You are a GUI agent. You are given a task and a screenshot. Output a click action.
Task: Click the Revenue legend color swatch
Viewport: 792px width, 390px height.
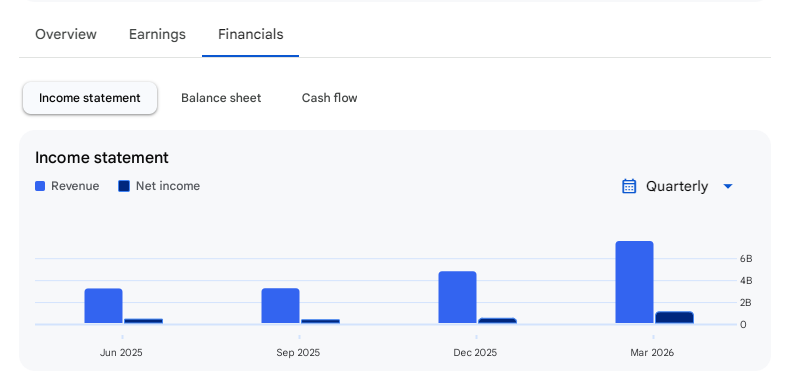tap(40, 186)
